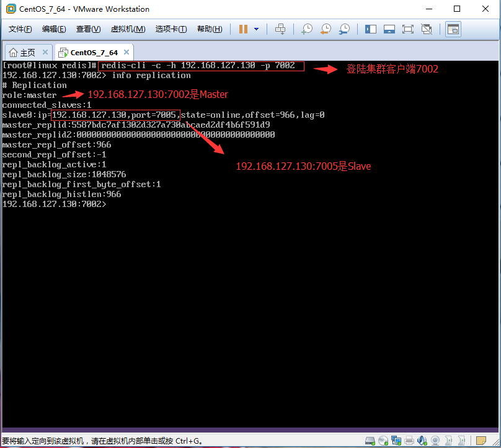Close the 主页 tab
The height and width of the screenshot is (448, 501).
(x=45, y=52)
